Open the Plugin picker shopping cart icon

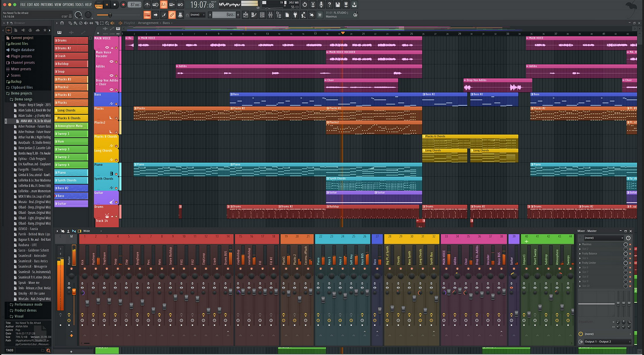pyautogui.click(x=320, y=15)
